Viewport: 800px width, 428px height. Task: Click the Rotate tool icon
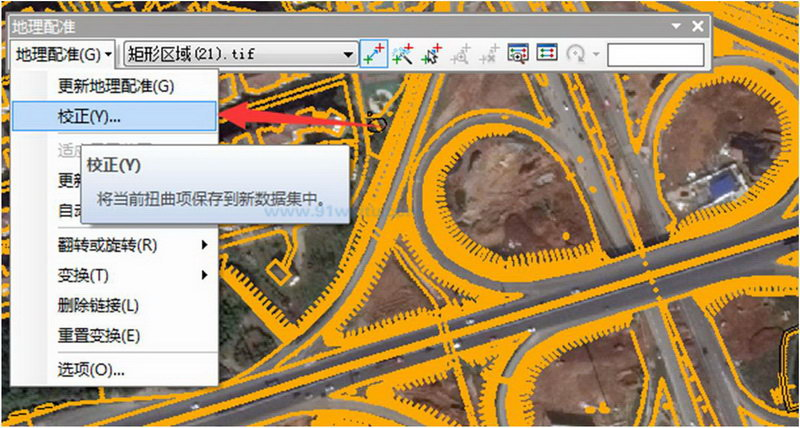click(576, 54)
